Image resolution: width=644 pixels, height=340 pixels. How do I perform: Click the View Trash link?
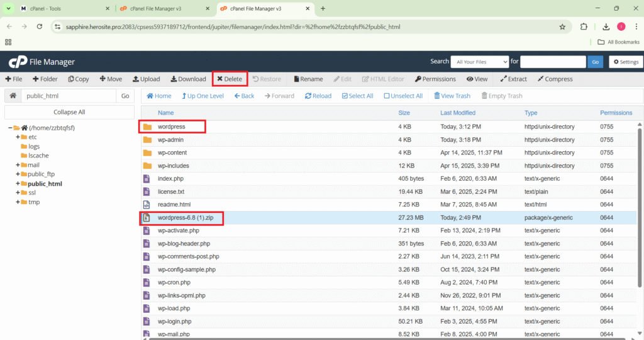pyautogui.click(x=452, y=96)
